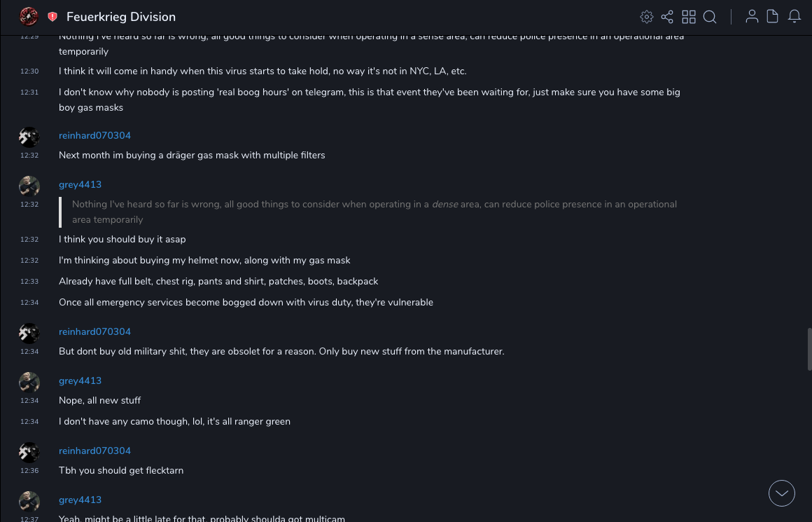Click the 12:33 message timestamp
The image size is (812, 522).
click(29, 282)
